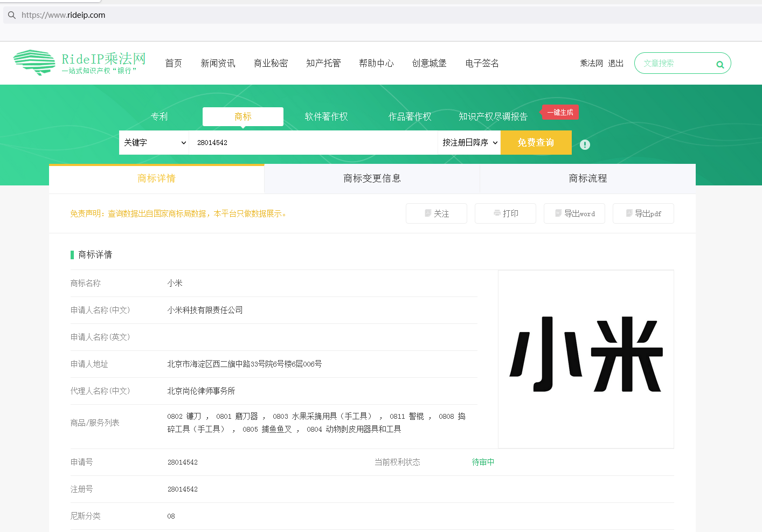762x532 pixels.
Task: Click the 文章搜索 input field
Action: tap(676, 63)
